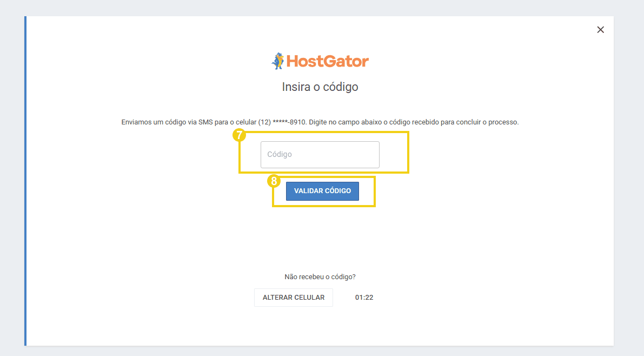The width and height of the screenshot is (644, 356).
Task: Select the 01:22 countdown timer text
Action: point(364,298)
